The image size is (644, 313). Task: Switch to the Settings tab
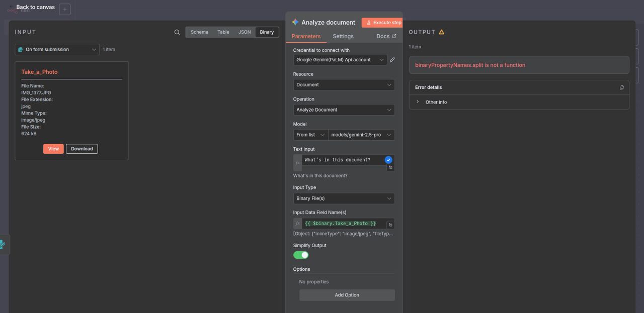pyautogui.click(x=343, y=36)
